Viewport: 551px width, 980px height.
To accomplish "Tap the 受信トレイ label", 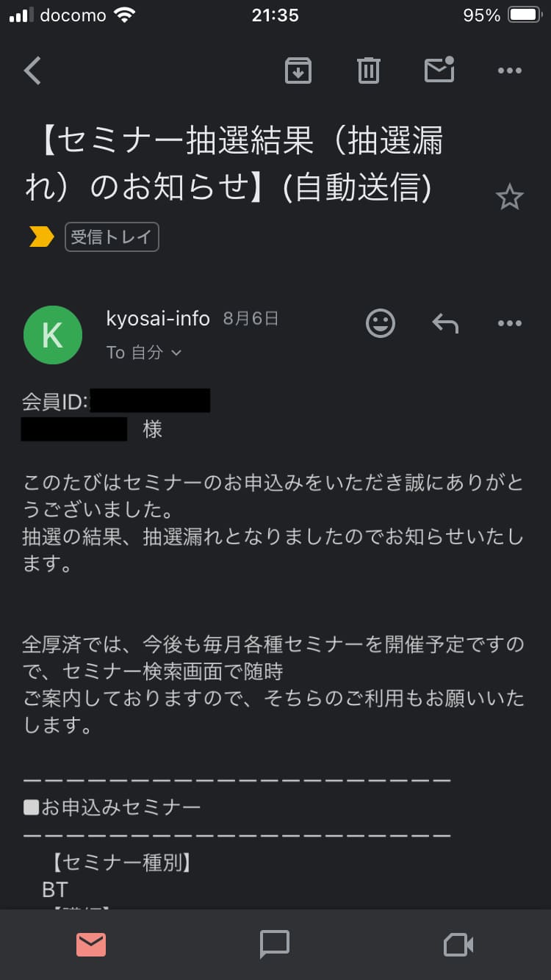I will (x=112, y=237).
